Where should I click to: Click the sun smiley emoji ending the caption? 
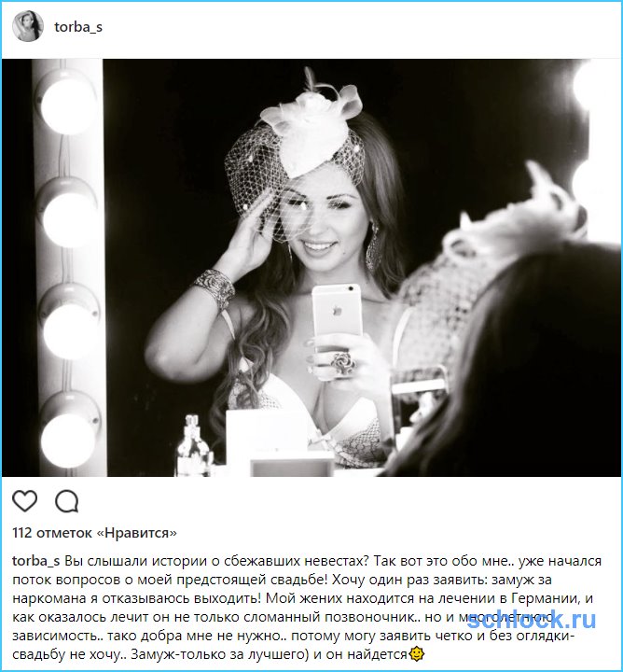[417, 654]
